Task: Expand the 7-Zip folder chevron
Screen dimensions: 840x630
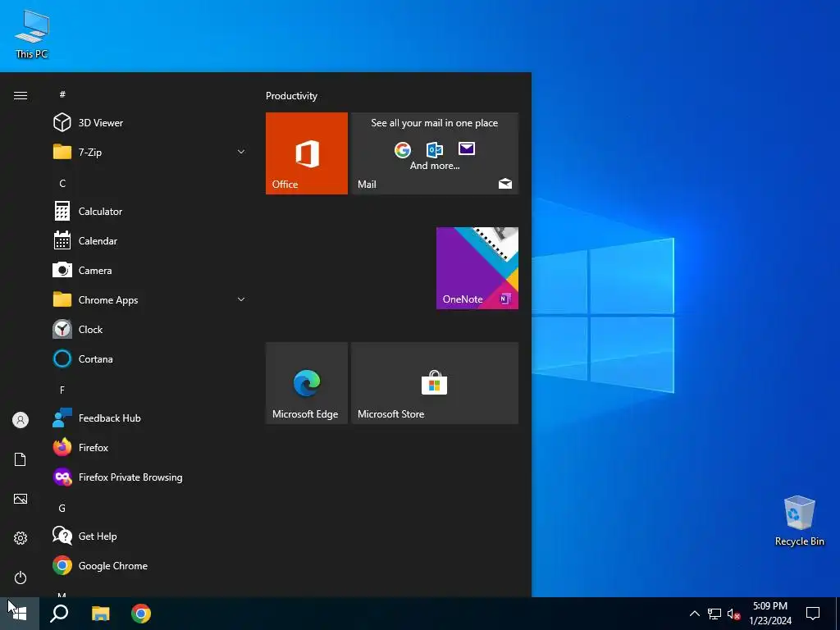Action: pyautogui.click(x=241, y=152)
